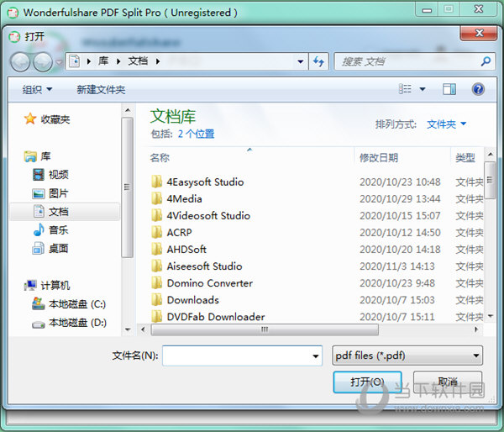Image resolution: width=504 pixels, height=432 pixels.
Task: Click the 本地磁盘 (D:) drive icon
Action: 39,324
